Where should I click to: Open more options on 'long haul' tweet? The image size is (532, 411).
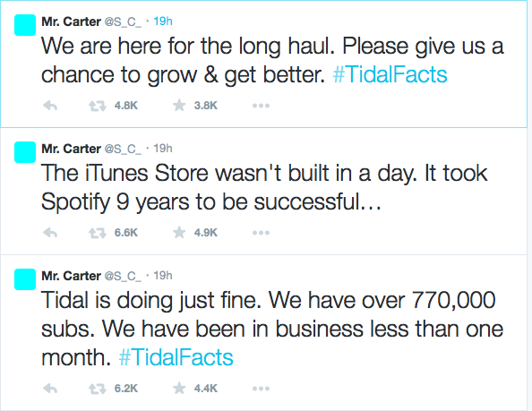tap(261, 106)
